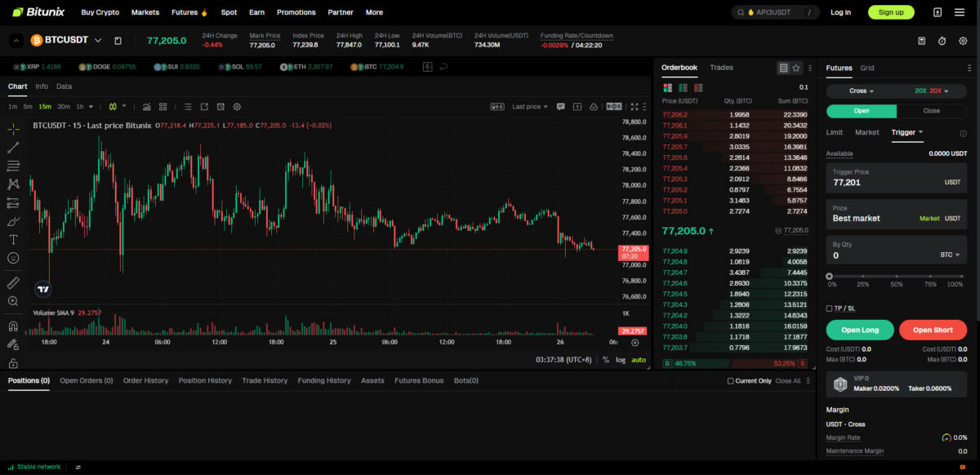The width and height of the screenshot is (980, 475).
Task: Add orderbook to favorites star
Action: coord(796,68)
